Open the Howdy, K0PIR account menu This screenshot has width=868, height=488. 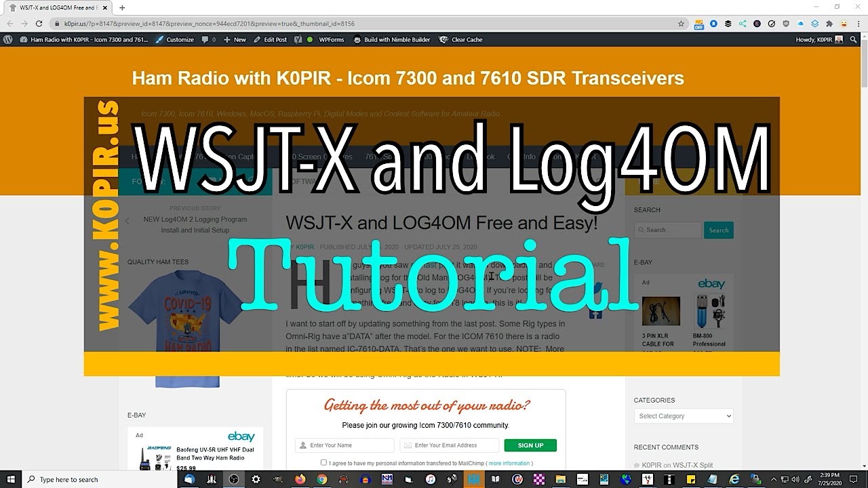tap(820, 40)
